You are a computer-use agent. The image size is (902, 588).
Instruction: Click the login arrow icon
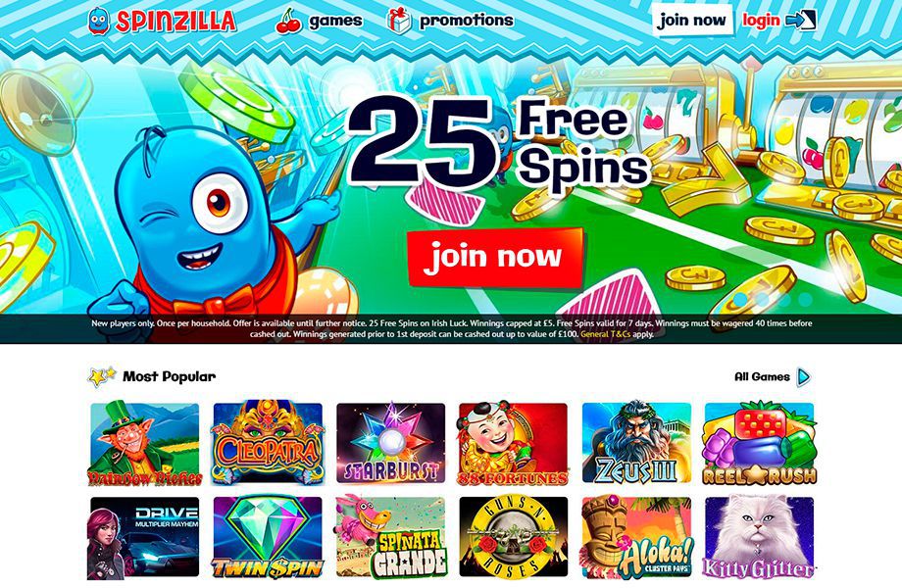tap(801, 21)
